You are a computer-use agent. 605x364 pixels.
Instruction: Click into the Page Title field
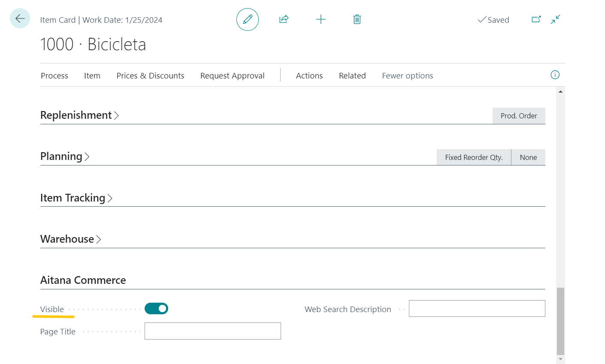coord(213,331)
